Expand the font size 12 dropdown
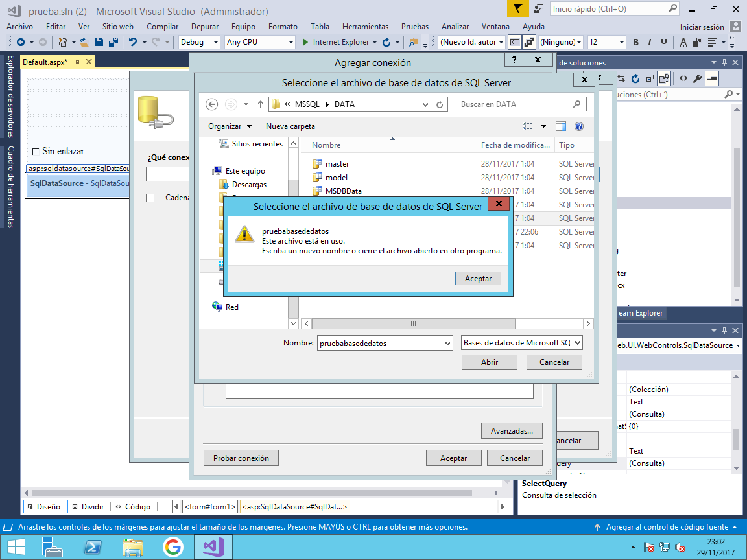Viewport: 747px width, 560px height. pyautogui.click(x=621, y=42)
